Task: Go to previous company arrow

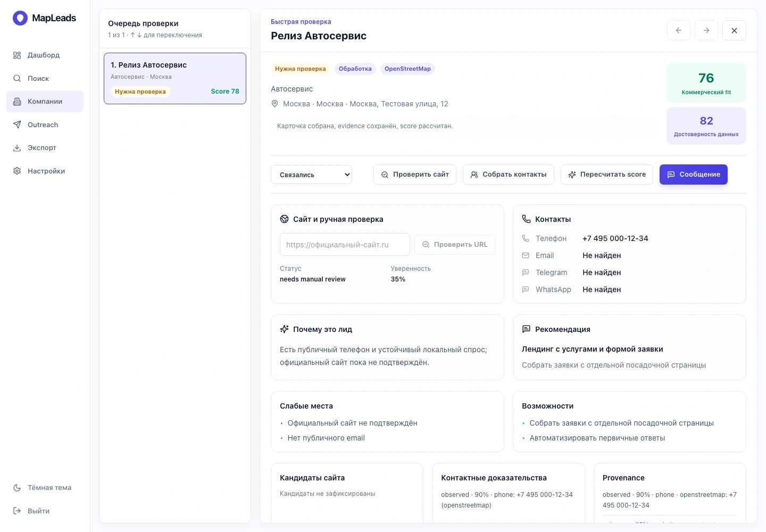Action: tap(679, 30)
